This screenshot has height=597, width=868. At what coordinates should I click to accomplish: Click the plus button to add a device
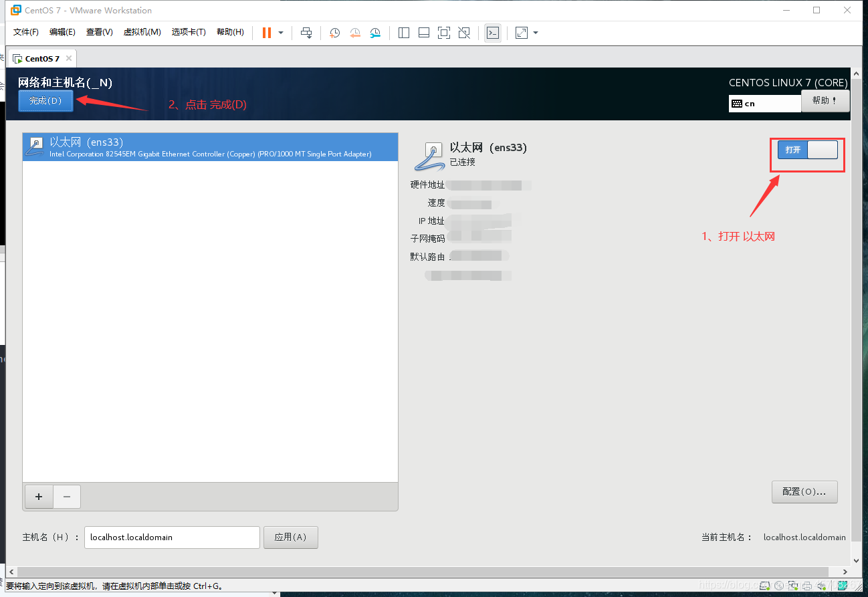39,497
